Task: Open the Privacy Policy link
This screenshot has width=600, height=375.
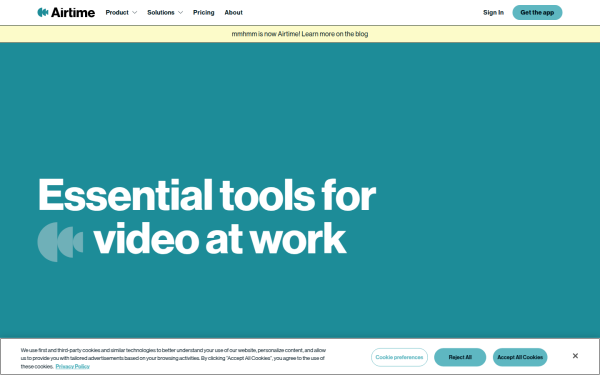Action: coord(73,366)
